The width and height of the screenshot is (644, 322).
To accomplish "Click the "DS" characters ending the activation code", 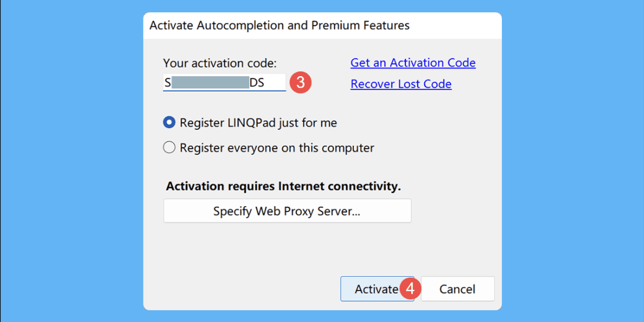I will tap(257, 83).
